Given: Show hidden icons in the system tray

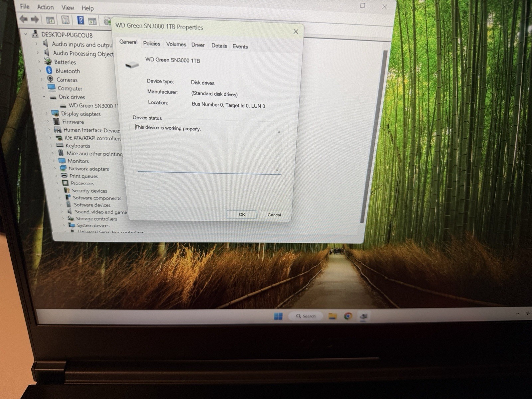Looking at the screenshot, I should [517, 314].
